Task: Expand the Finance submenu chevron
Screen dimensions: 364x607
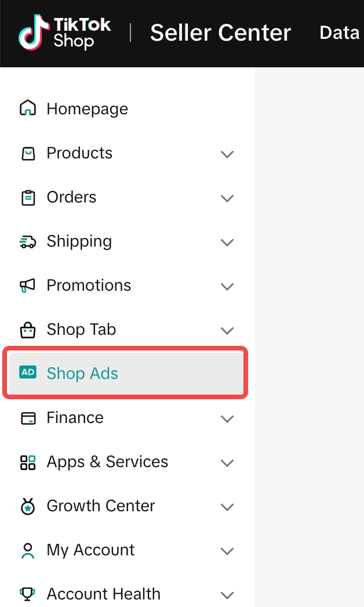Action: [227, 418]
